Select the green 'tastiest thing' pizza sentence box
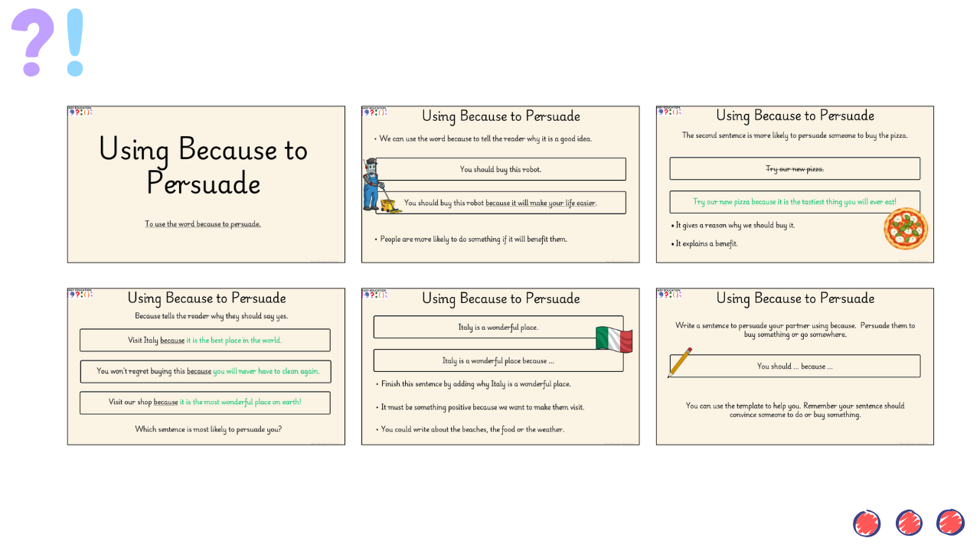 click(795, 202)
